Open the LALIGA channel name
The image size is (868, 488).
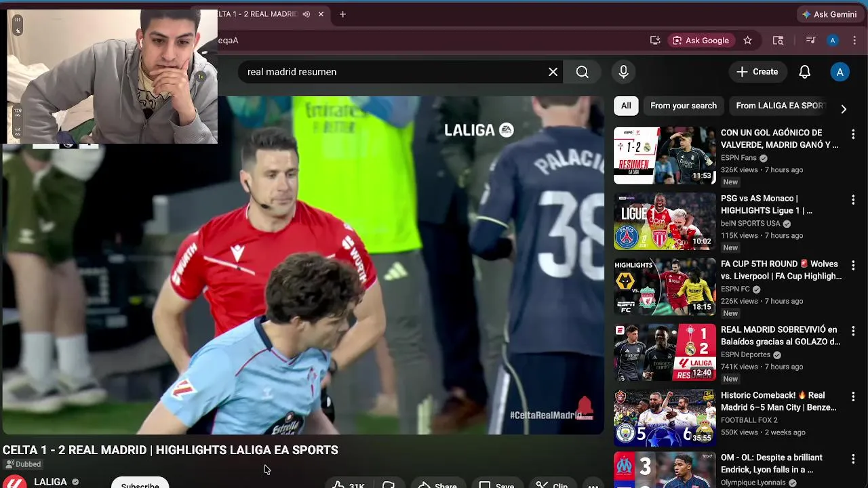(50, 482)
